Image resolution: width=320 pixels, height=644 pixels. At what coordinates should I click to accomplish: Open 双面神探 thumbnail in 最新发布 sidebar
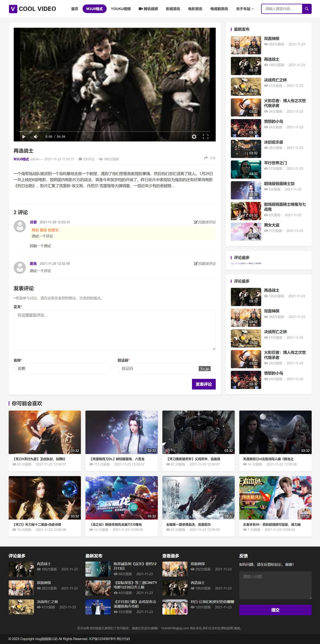[246, 45]
